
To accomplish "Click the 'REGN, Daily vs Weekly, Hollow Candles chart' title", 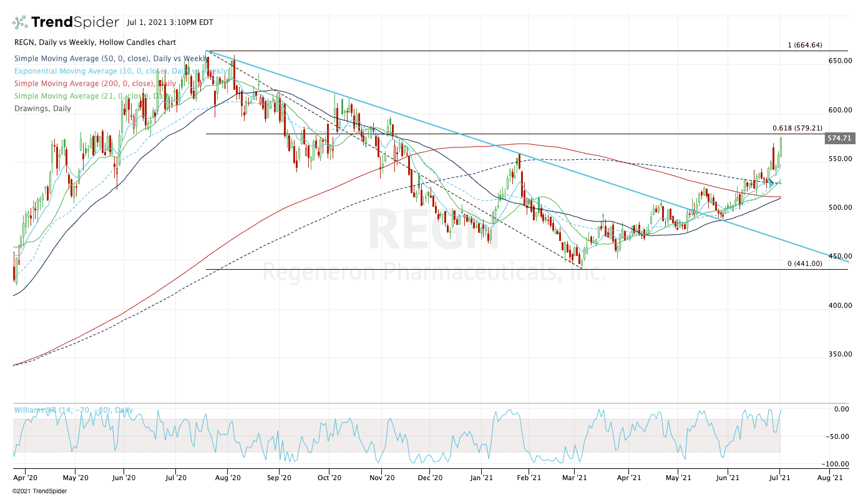I will pyautogui.click(x=94, y=42).
